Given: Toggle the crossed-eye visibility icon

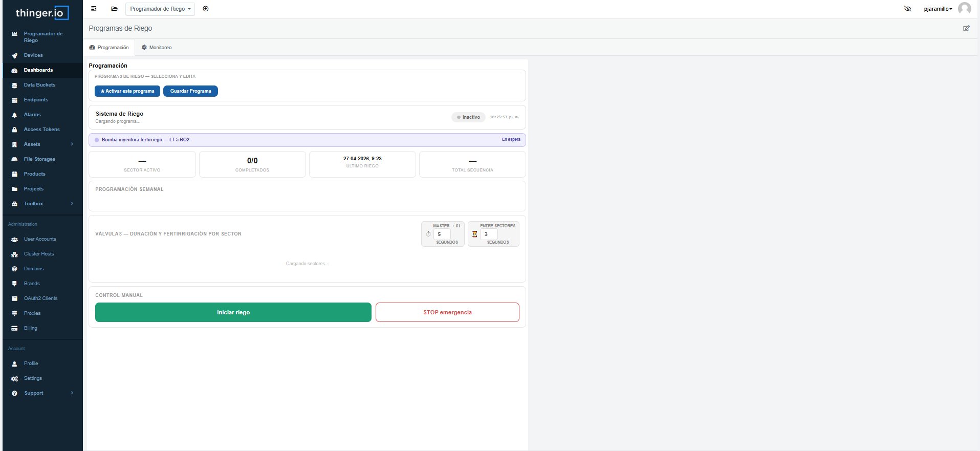Looking at the screenshot, I should tap(908, 9).
